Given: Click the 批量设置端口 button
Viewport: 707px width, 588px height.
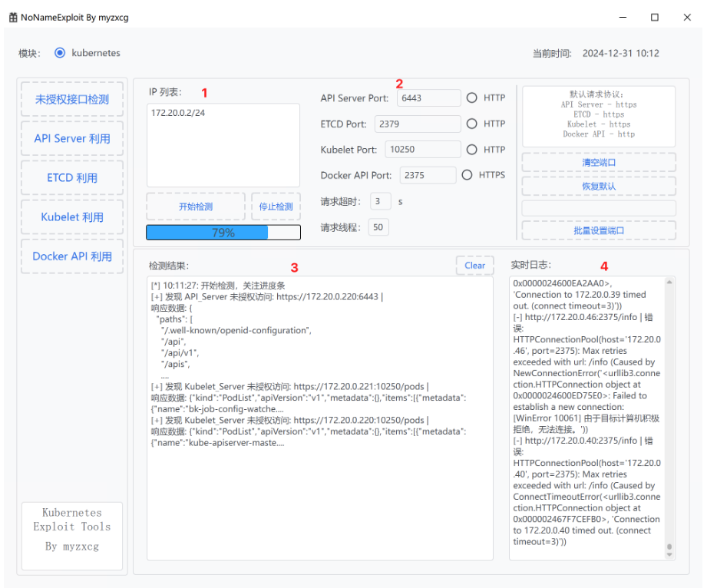Looking at the screenshot, I should pyautogui.click(x=598, y=230).
